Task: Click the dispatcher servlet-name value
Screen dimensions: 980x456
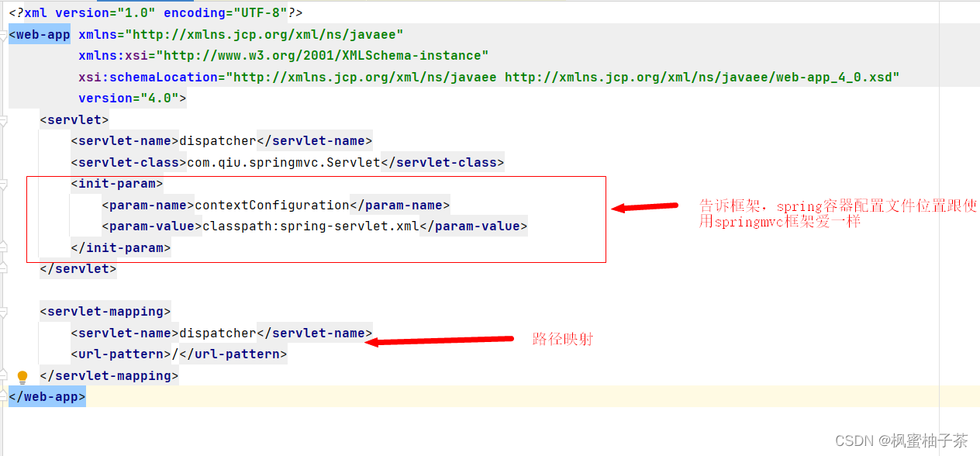Action: (217, 140)
